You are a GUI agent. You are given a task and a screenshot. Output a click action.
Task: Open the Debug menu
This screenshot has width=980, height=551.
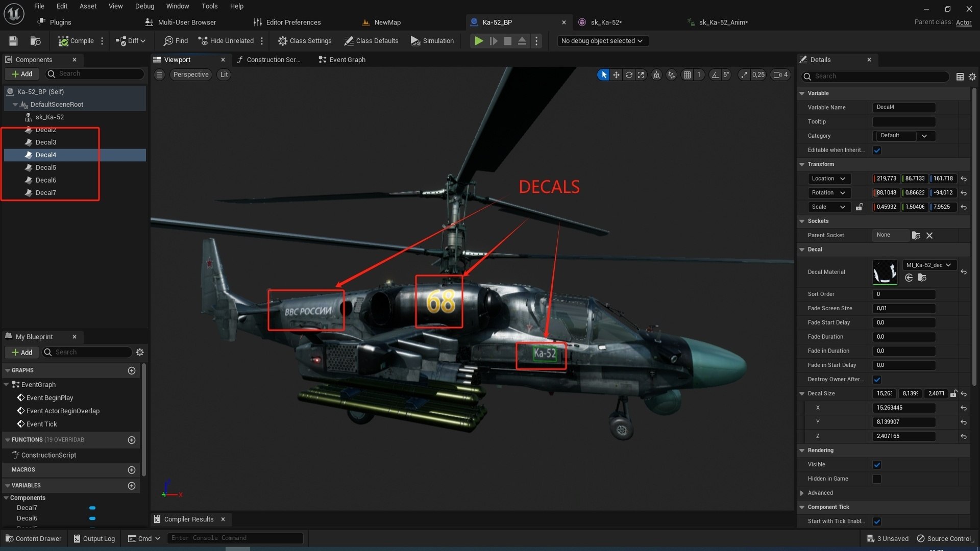coord(144,6)
